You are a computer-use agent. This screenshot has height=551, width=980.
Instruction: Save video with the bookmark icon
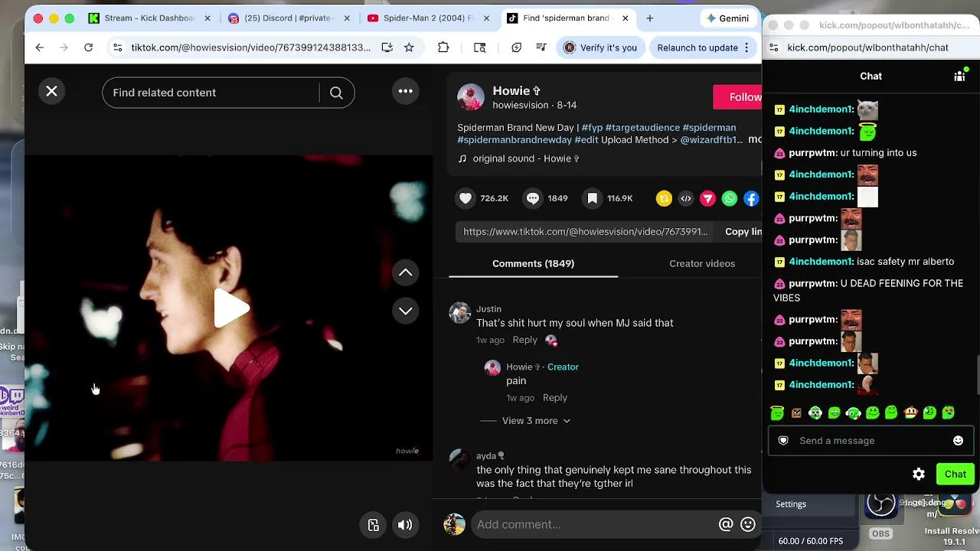(x=593, y=198)
